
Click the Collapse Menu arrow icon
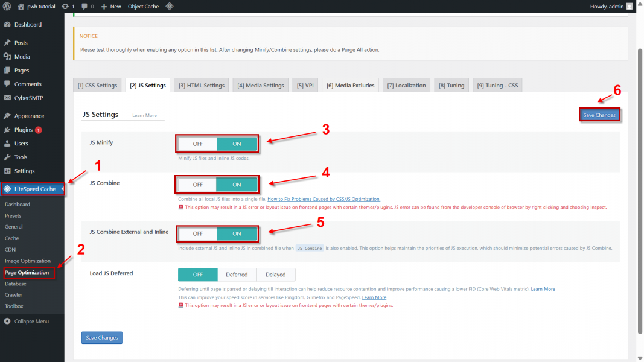click(x=7, y=322)
